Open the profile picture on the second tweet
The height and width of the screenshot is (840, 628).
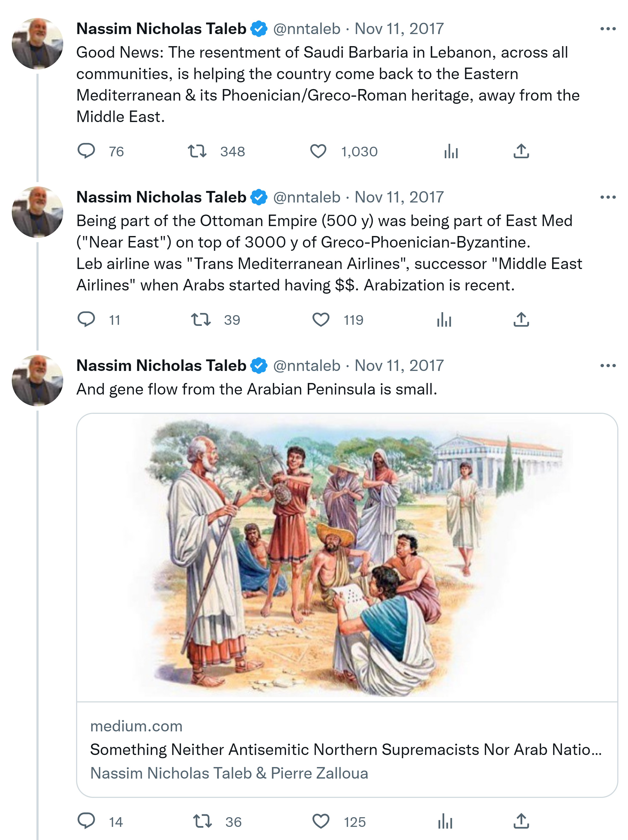click(37, 212)
